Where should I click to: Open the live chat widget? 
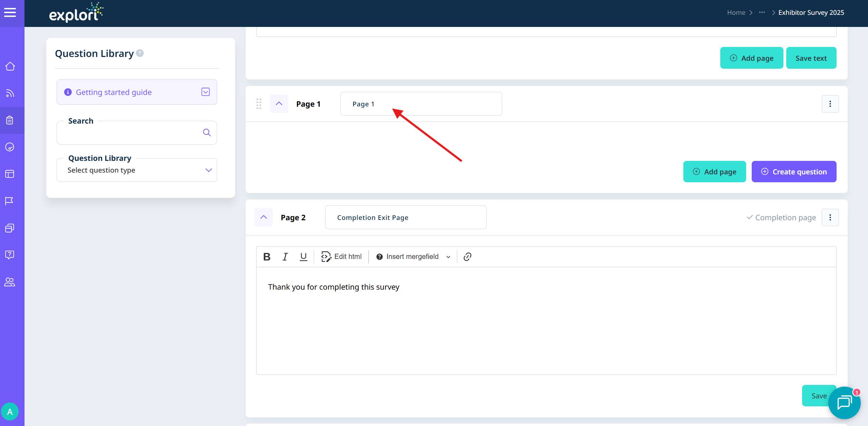point(844,402)
